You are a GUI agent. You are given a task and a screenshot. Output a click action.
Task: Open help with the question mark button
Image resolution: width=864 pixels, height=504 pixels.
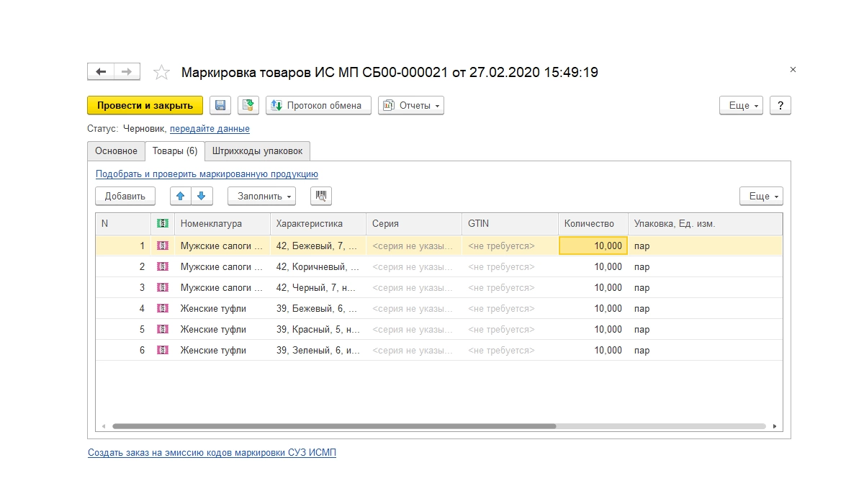(780, 105)
